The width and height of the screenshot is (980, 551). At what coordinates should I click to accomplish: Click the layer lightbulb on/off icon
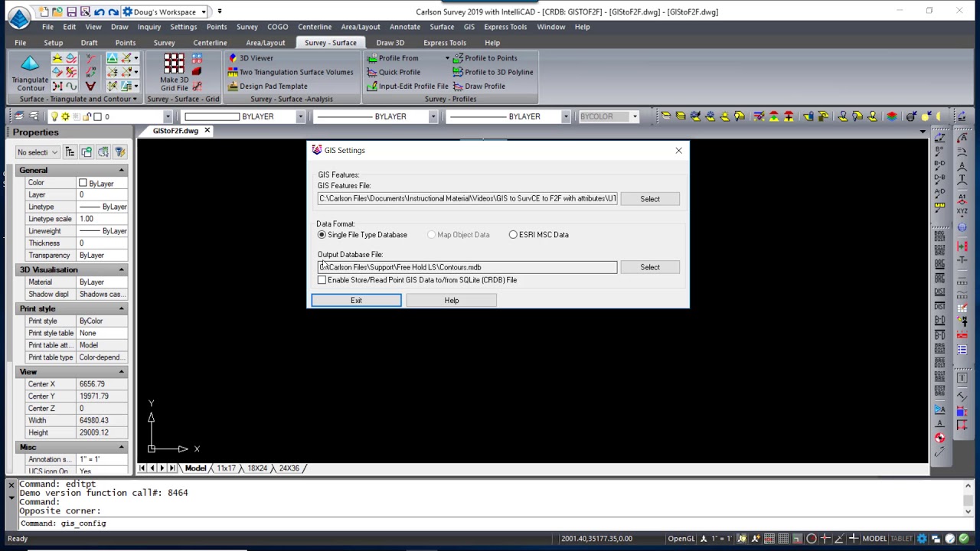tap(54, 116)
